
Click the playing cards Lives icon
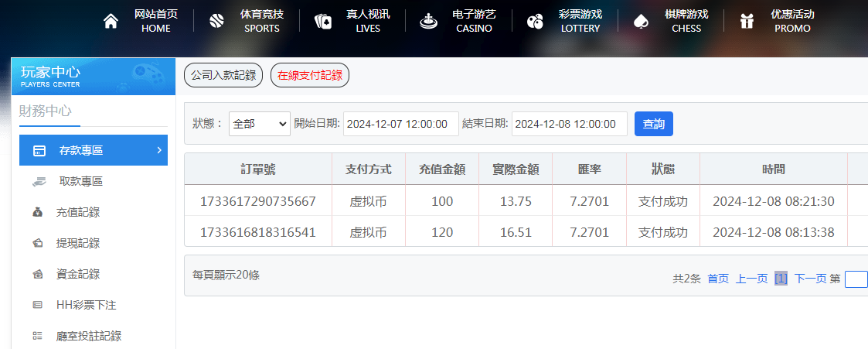[323, 22]
